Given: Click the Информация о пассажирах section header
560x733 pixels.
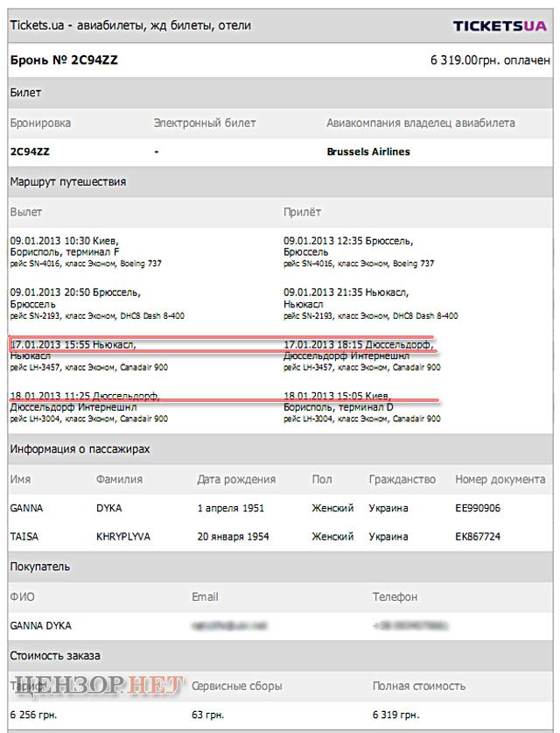Looking at the screenshot, I should (x=80, y=449).
